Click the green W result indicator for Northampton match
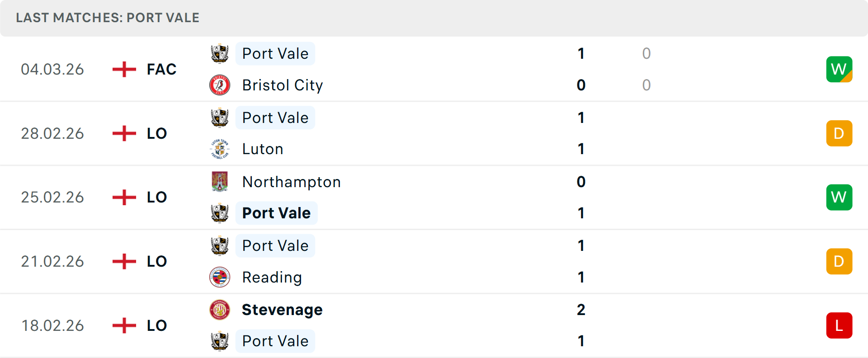The height and width of the screenshot is (358, 868). tap(839, 197)
